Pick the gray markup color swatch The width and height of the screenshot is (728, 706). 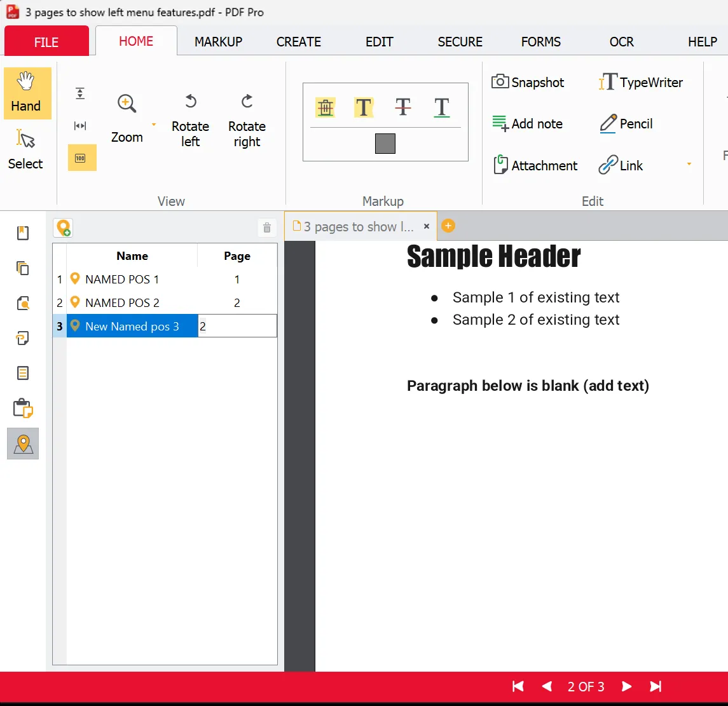coord(385,144)
